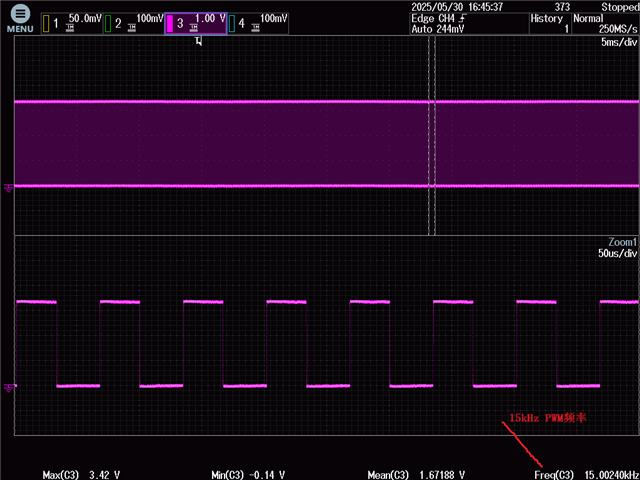Click the 5ms/div timebase label
640x480 pixels.
coord(618,44)
